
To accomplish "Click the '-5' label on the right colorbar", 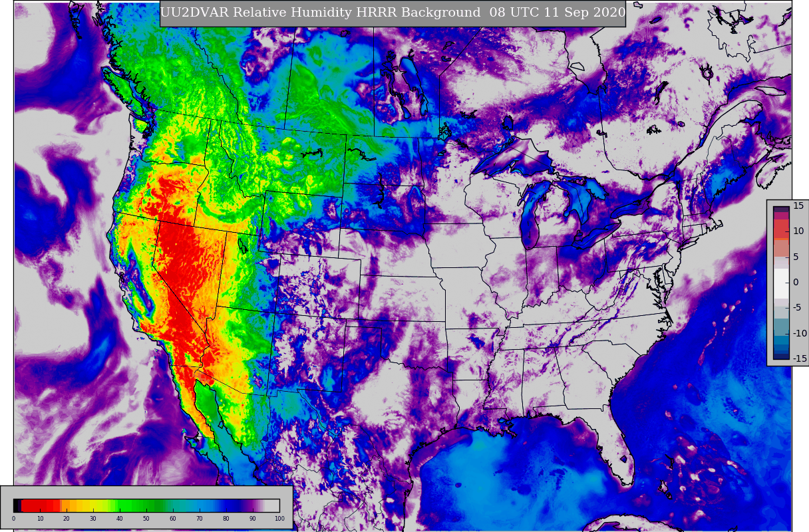I will point(797,307).
